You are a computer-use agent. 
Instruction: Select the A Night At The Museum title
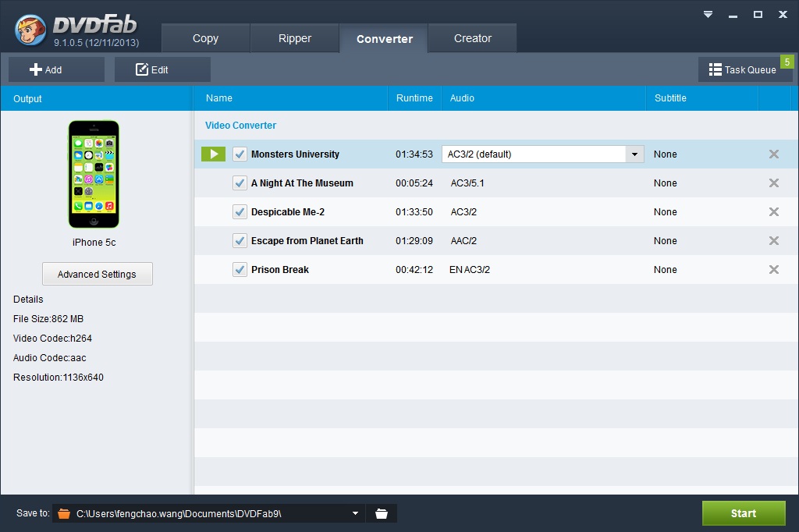(x=302, y=183)
